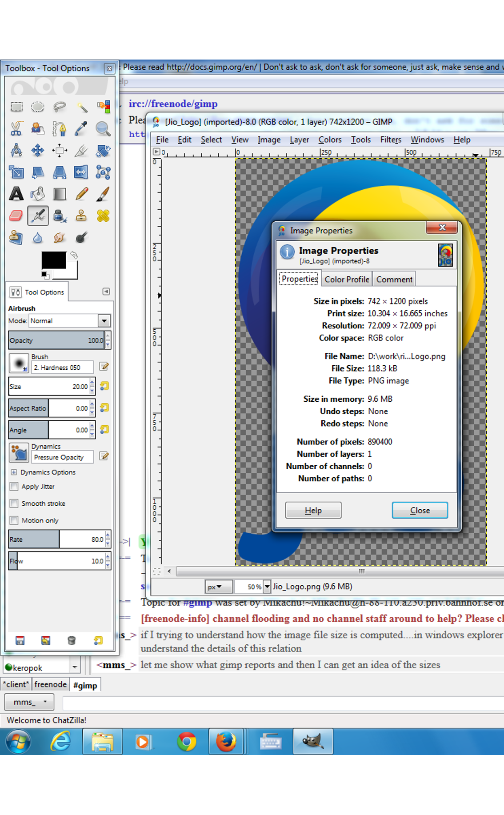Select the Text tool
This screenshot has width=504, height=815.
click(16, 194)
